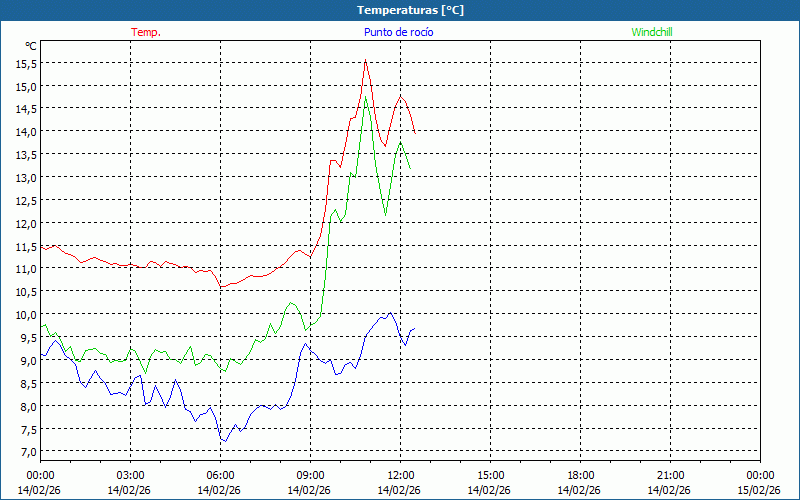Click the 12,5 value on the y-axis
The image size is (800, 500).
pos(26,200)
